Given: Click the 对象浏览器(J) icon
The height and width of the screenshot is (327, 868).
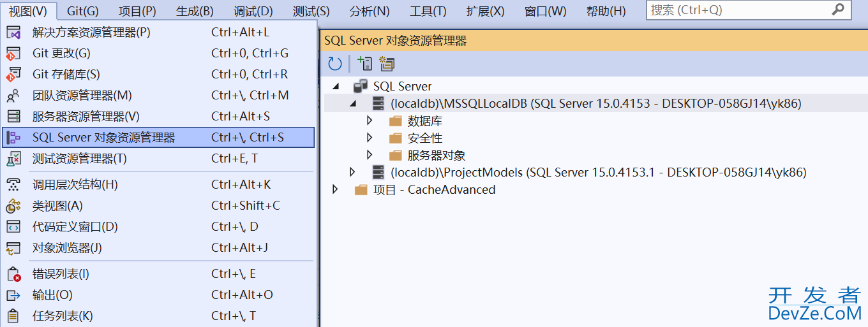Looking at the screenshot, I should click(x=13, y=248).
